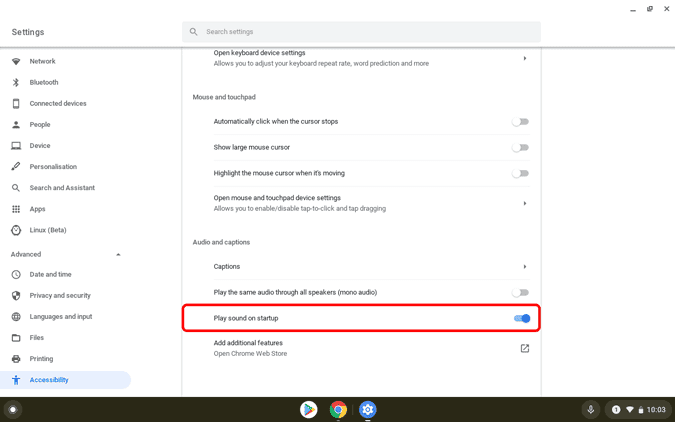Enable Show large mouse cursor switch

tap(520, 148)
